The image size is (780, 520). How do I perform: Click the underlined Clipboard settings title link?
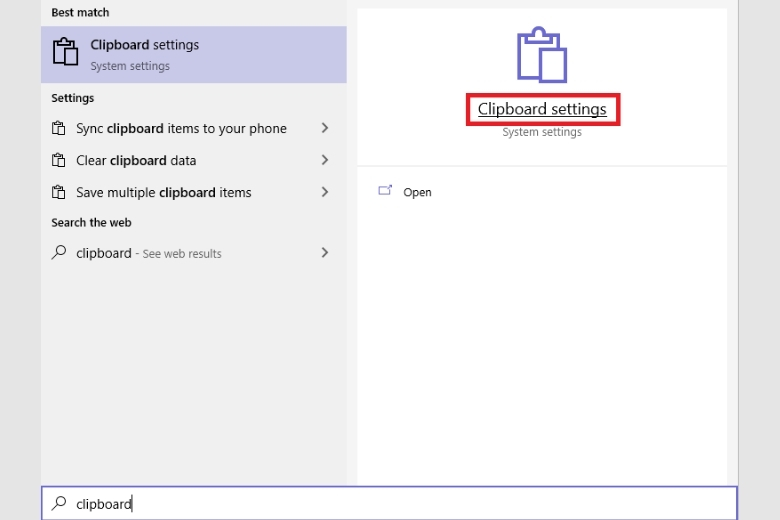coord(542,110)
